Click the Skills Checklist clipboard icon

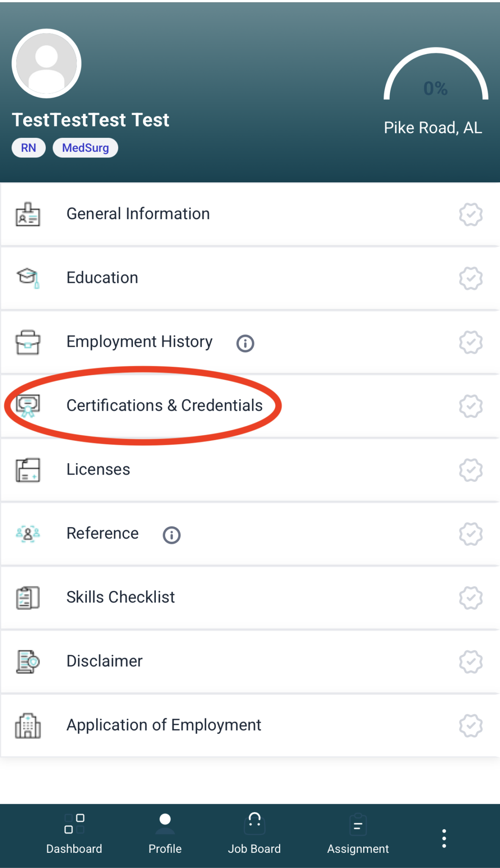pyautogui.click(x=28, y=598)
